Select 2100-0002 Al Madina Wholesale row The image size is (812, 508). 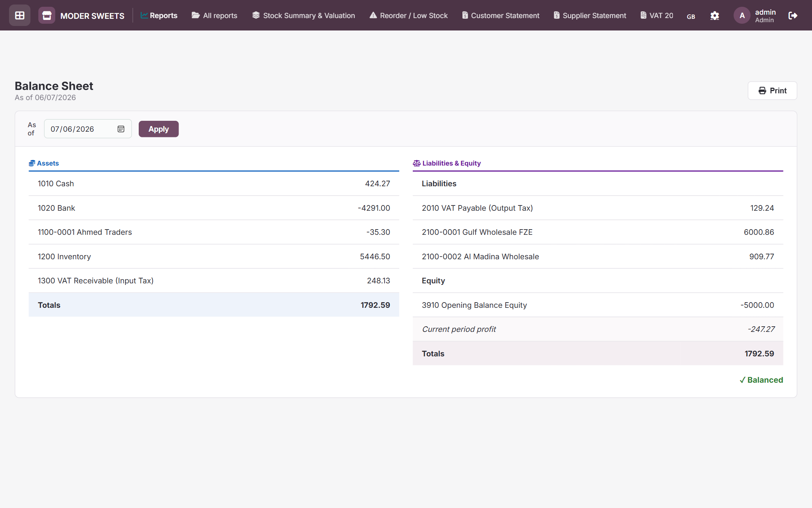coord(598,257)
